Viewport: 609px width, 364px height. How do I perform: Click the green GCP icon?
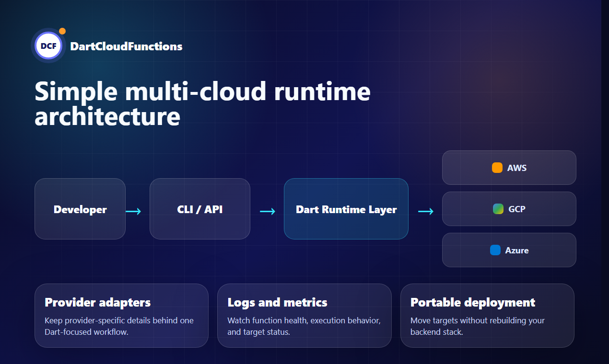tap(498, 209)
